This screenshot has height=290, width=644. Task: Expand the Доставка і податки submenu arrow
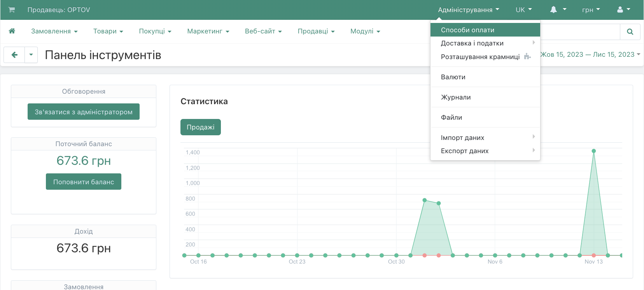point(534,43)
